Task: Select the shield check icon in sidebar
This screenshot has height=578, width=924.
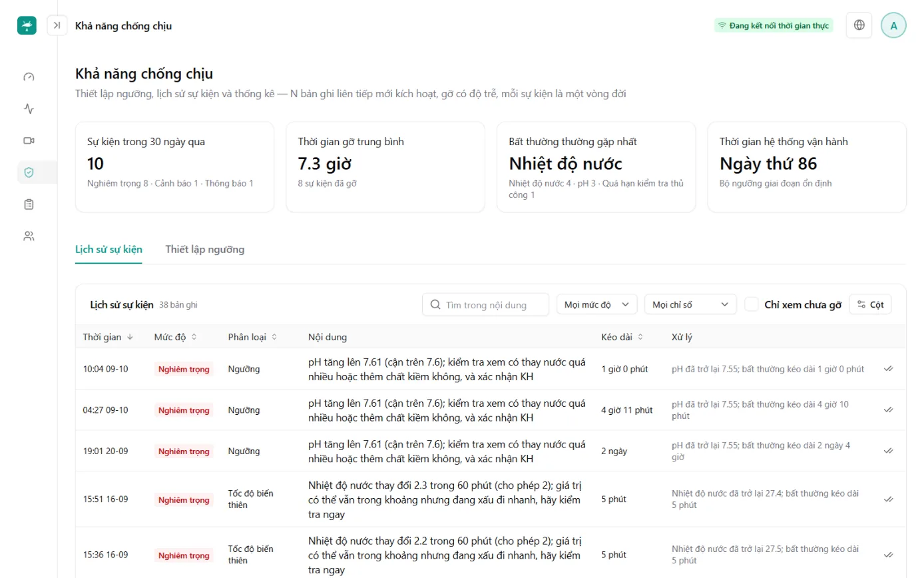Action: click(29, 172)
